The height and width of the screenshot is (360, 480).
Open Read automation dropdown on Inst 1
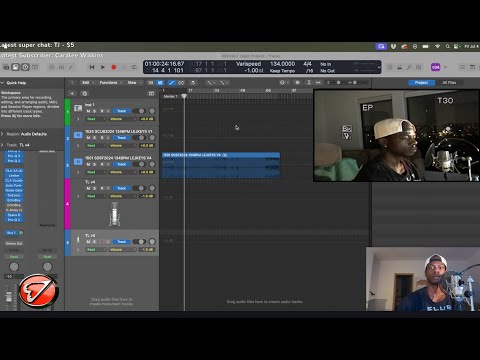coord(96,119)
